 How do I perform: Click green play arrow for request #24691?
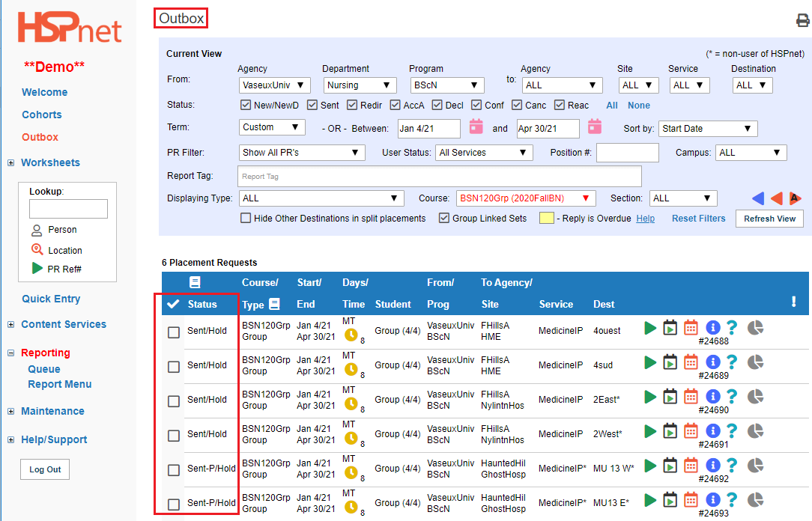(x=650, y=431)
